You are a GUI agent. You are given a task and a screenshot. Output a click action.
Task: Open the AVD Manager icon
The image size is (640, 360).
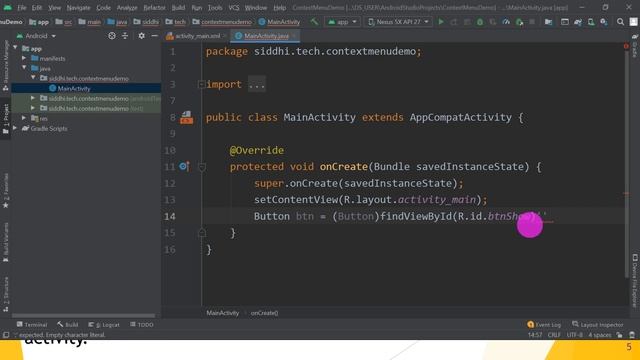[591, 22]
